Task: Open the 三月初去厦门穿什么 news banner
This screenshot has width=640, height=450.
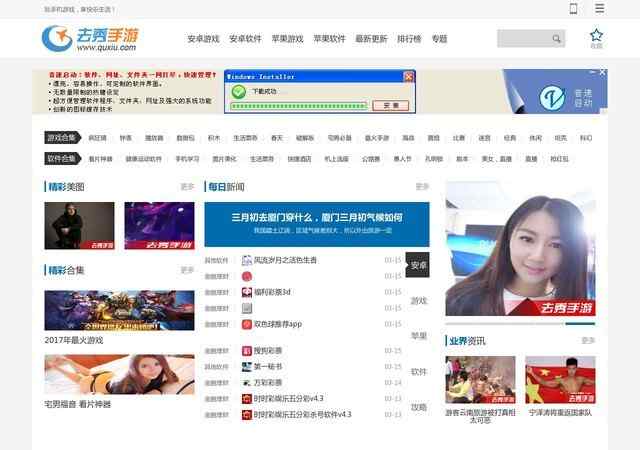Action: click(317, 224)
